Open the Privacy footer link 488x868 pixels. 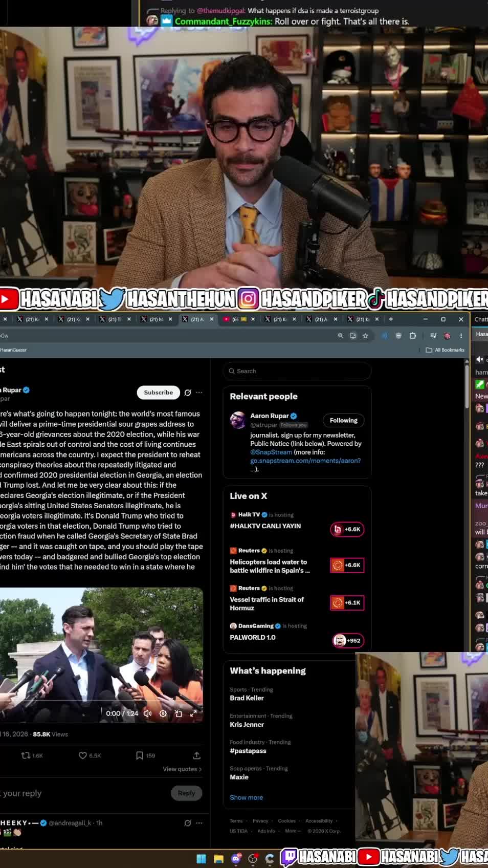click(260, 821)
